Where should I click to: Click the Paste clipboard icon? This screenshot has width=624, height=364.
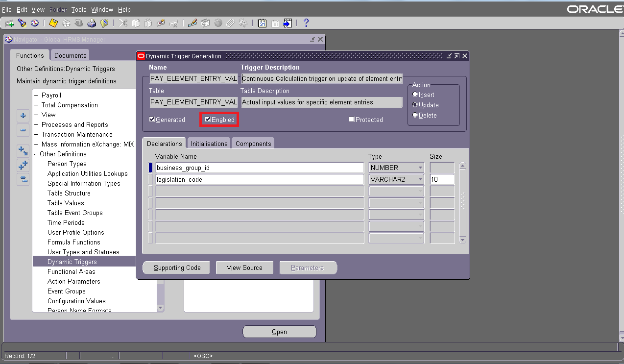pos(148,23)
